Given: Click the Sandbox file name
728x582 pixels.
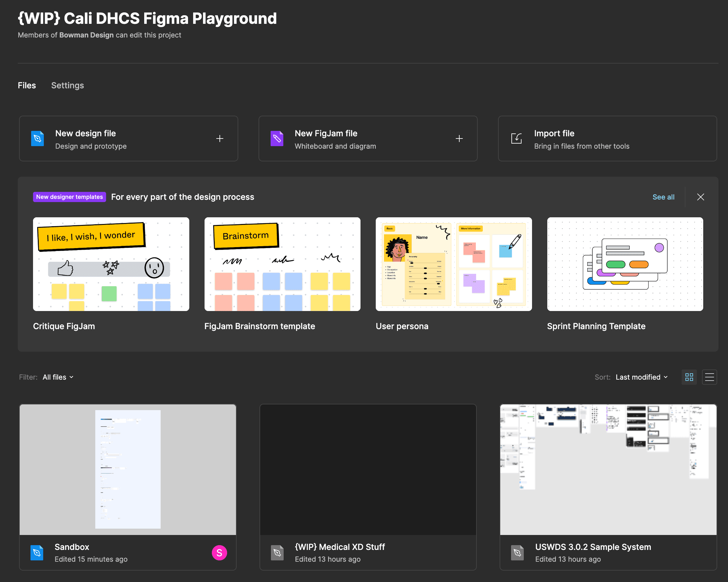Looking at the screenshot, I should pos(72,547).
